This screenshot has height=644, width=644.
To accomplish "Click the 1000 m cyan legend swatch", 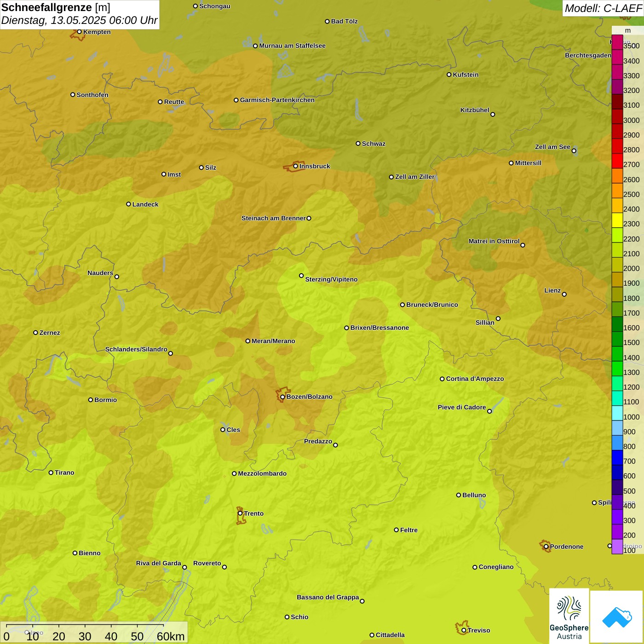I will coord(617,413).
